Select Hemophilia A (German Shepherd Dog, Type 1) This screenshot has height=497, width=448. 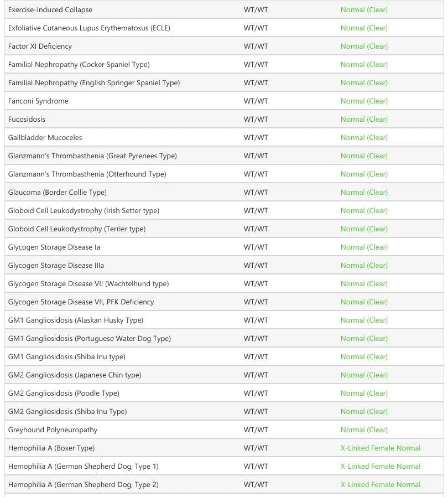tap(84, 467)
